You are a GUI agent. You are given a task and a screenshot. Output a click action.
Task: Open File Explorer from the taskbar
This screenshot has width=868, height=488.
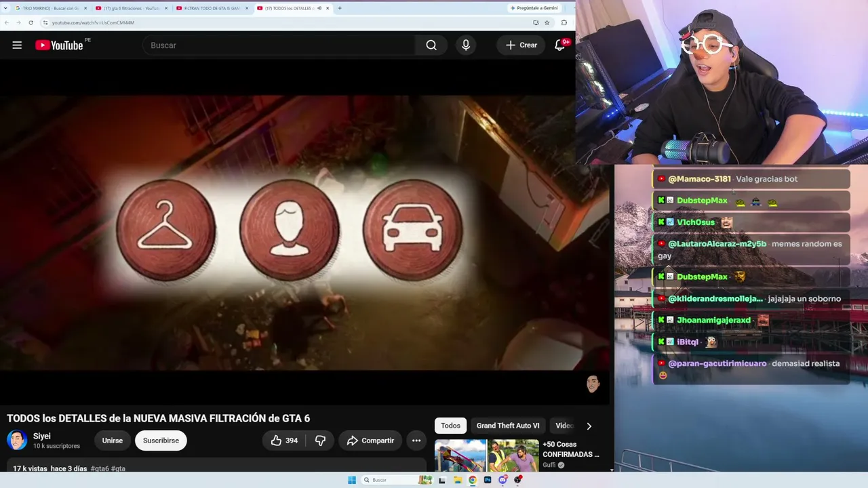458,480
